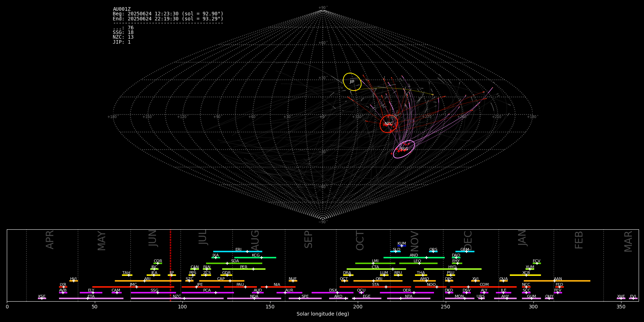Click the yellow JIP bar in the timeline
The width and height of the screenshot is (644, 322).
coord(172,275)
